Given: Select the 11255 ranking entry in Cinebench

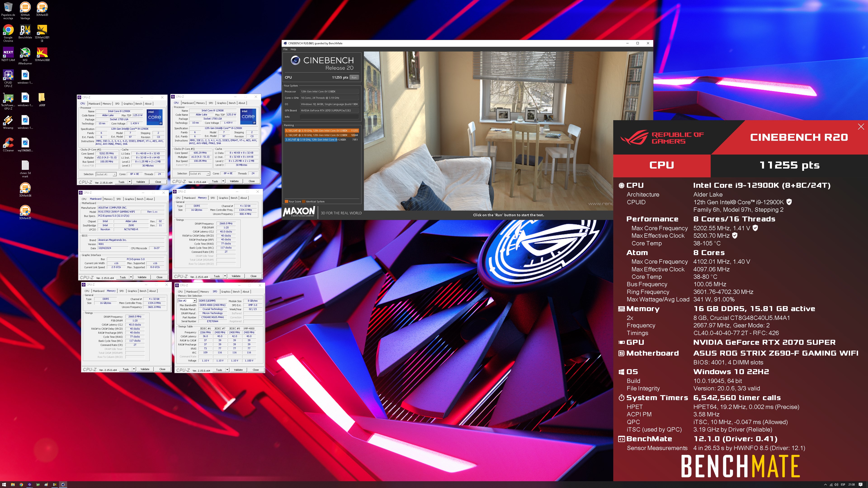Looking at the screenshot, I should coord(321,131).
